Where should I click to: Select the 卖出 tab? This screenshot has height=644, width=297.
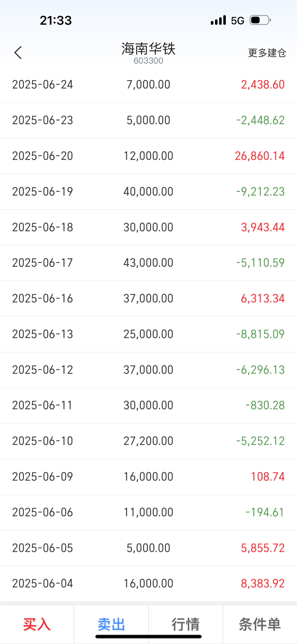[x=111, y=624]
